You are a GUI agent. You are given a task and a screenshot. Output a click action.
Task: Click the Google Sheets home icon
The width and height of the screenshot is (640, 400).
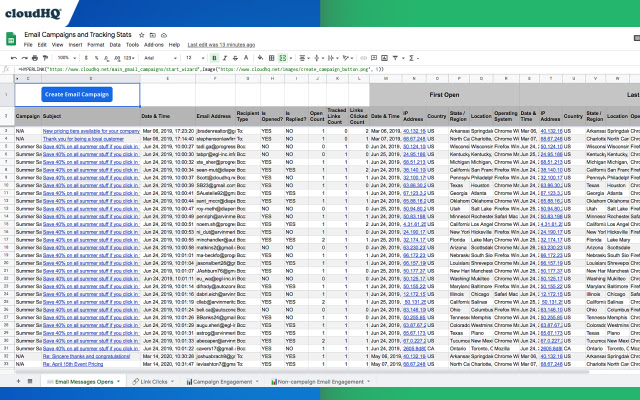point(10,38)
